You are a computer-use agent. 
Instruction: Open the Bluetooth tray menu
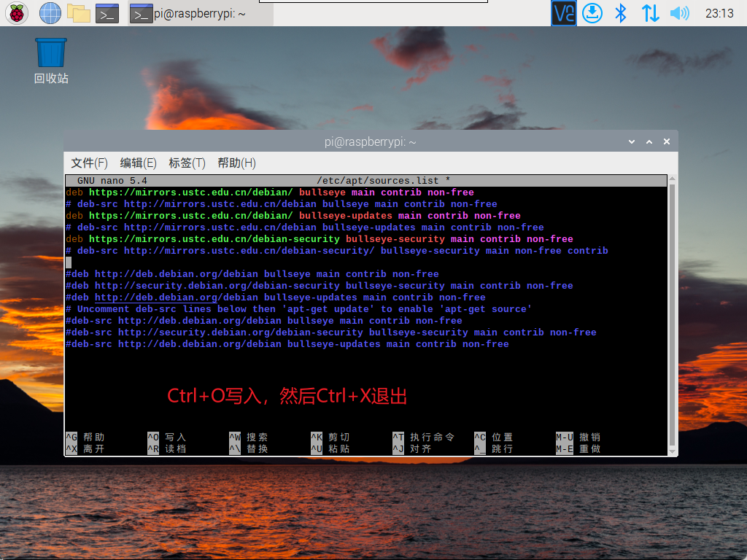click(x=620, y=13)
